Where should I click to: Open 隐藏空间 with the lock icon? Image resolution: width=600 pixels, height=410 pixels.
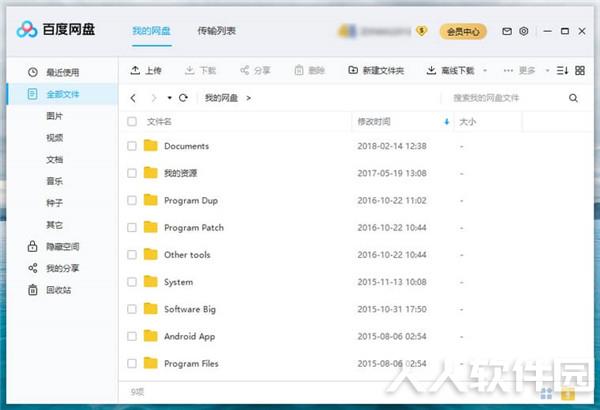[x=54, y=246]
